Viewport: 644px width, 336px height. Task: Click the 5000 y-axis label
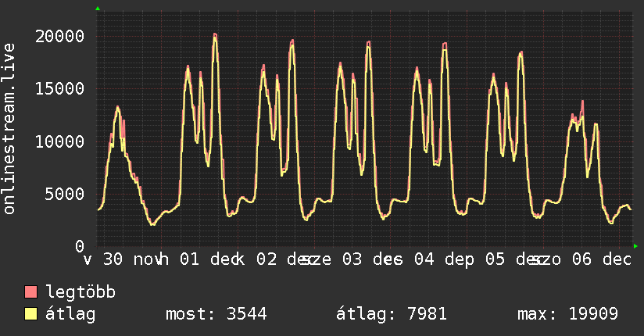point(65,195)
